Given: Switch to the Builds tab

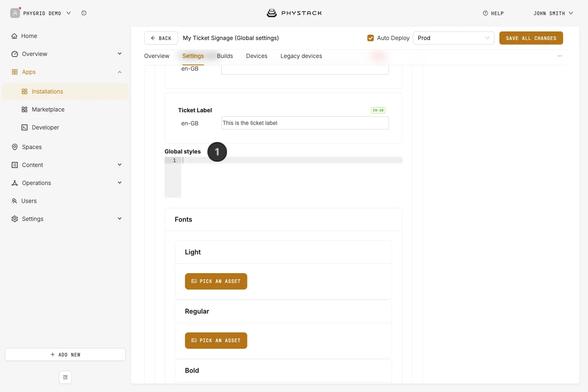Looking at the screenshot, I should 225,56.
